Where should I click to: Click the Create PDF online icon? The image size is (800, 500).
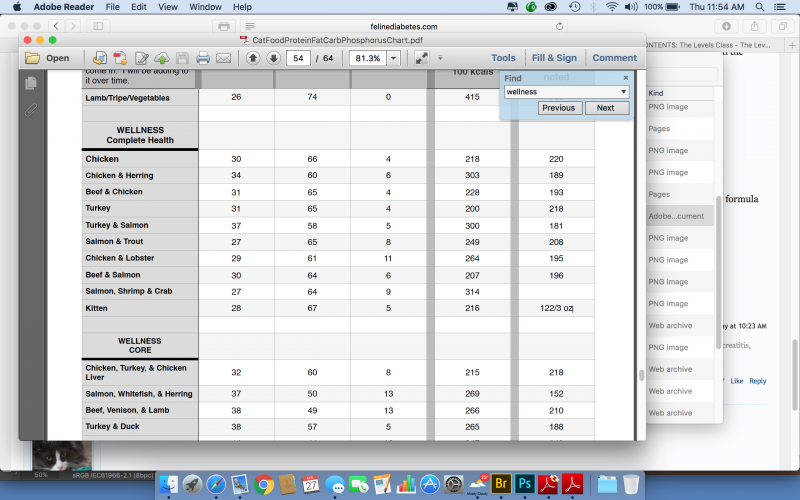click(x=120, y=58)
